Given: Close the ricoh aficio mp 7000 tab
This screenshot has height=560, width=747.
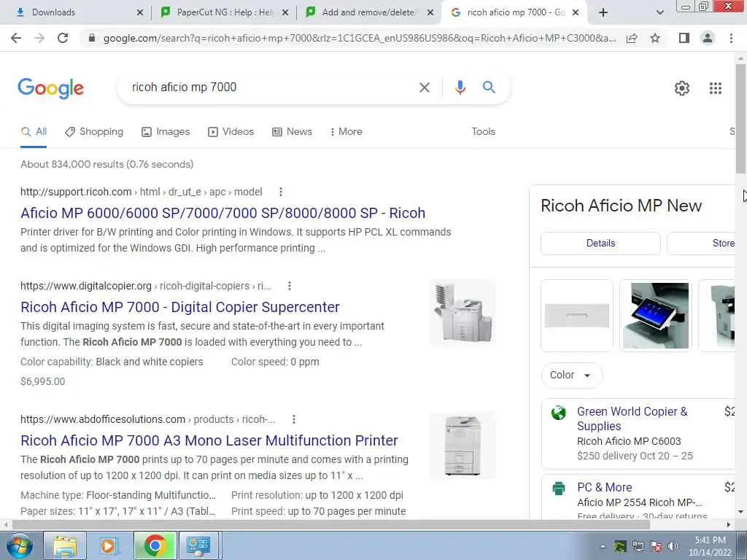Looking at the screenshot, I should coord(576,13).
